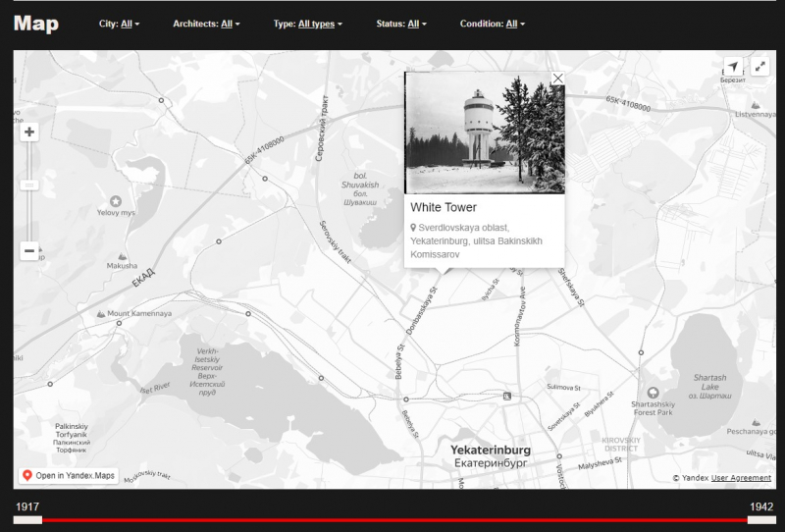
Task: Expand the map to fullscreen
Action: pyautogui.click(x=760, y=67)
